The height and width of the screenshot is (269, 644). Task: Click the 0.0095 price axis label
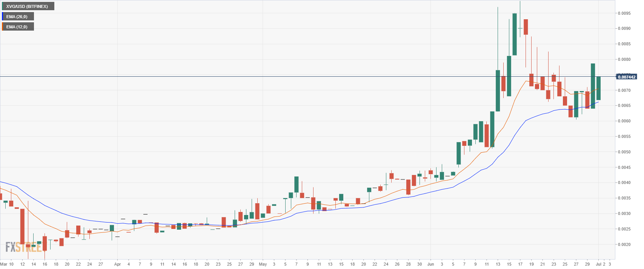click(x=624, y=13)
